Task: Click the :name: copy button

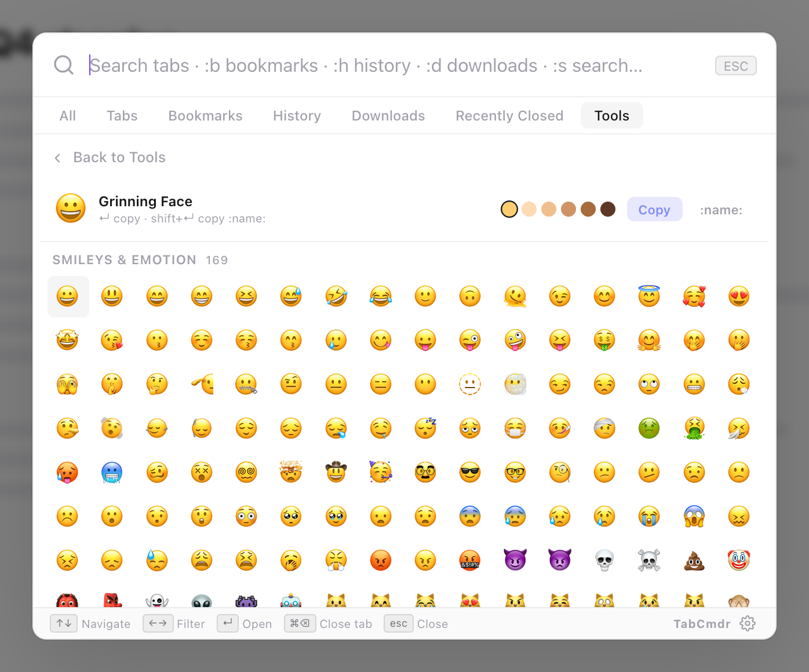Action: [x=721, y=210]
